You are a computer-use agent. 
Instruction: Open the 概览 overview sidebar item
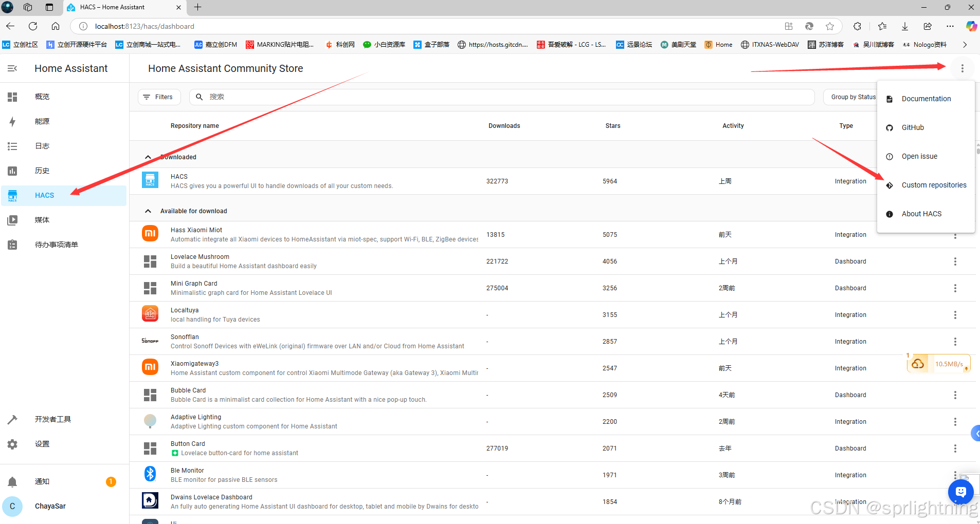coord(64,97)
